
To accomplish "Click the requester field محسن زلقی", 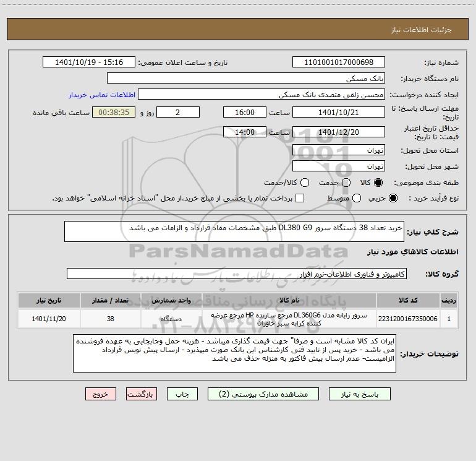I will (x=261, y=95).
